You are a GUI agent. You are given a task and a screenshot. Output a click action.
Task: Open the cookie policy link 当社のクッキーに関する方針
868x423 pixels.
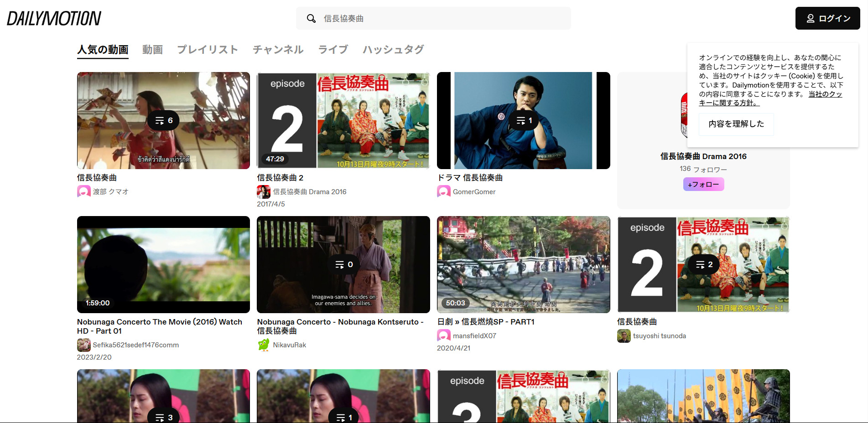click(771, 98)
